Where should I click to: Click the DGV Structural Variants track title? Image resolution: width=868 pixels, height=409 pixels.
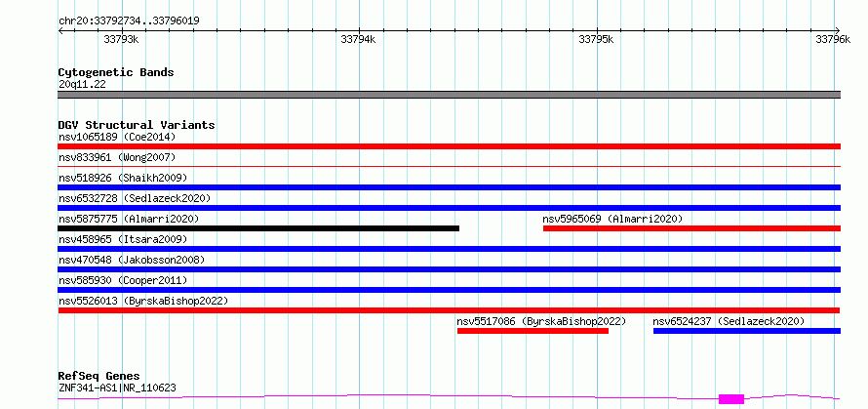pos(137,125)
